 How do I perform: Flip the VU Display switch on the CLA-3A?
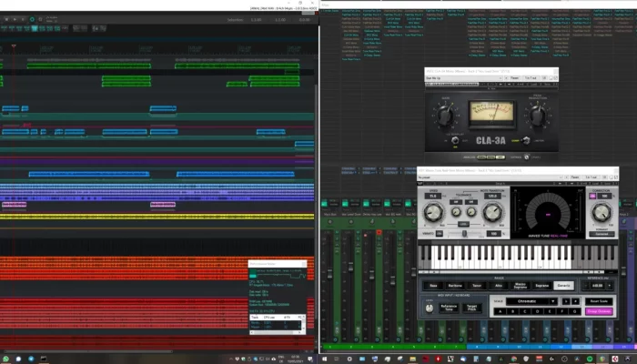point(455,140)
